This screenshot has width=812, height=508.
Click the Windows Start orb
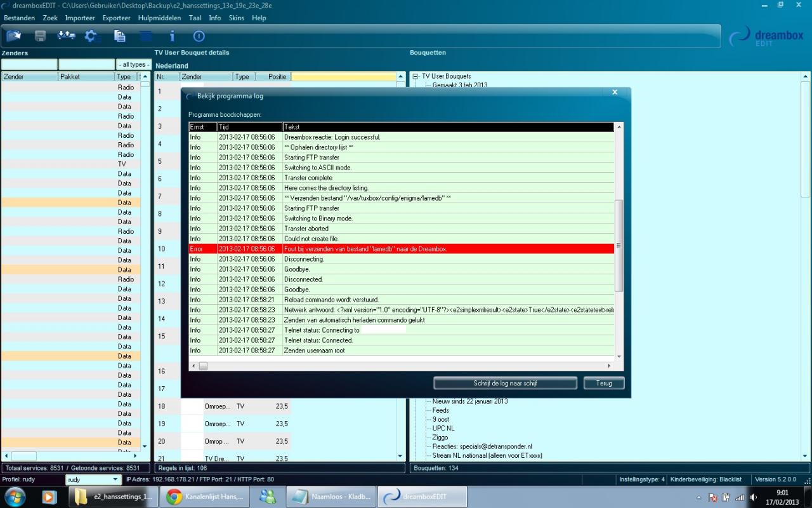click(x=15, y=497)
